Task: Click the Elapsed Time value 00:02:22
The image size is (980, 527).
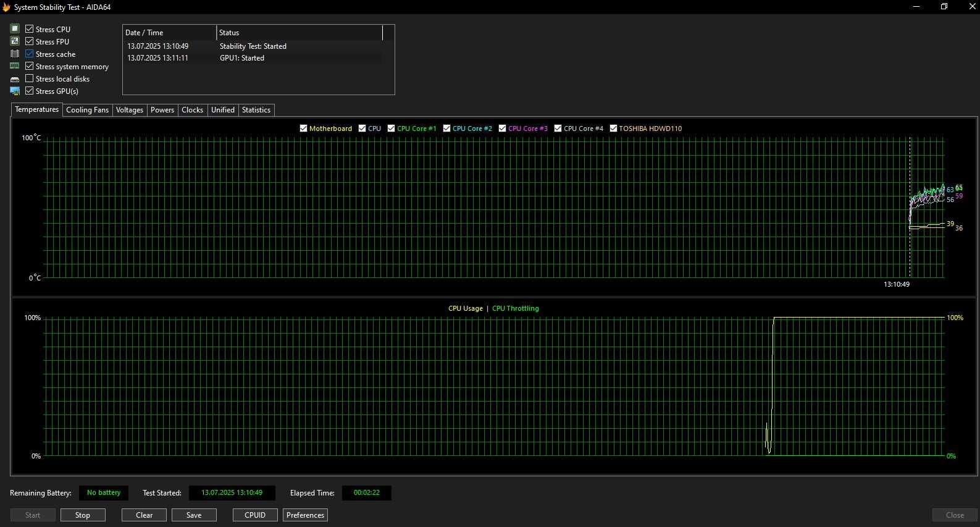Action: click(367, 493)
